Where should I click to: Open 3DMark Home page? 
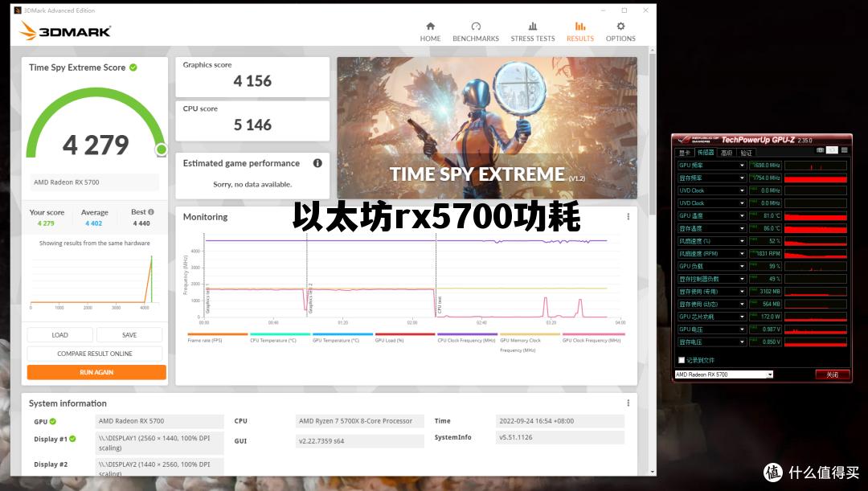(430, 31)
